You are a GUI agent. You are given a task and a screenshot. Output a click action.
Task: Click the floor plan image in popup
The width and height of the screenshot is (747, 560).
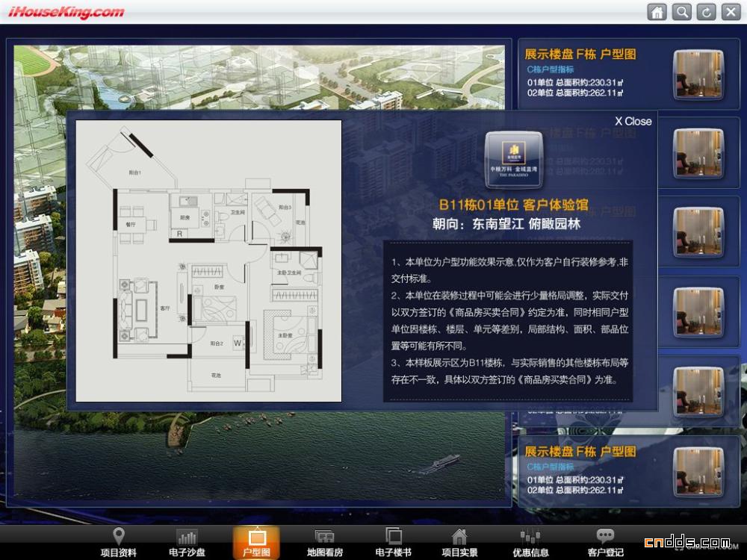(208, 261)
